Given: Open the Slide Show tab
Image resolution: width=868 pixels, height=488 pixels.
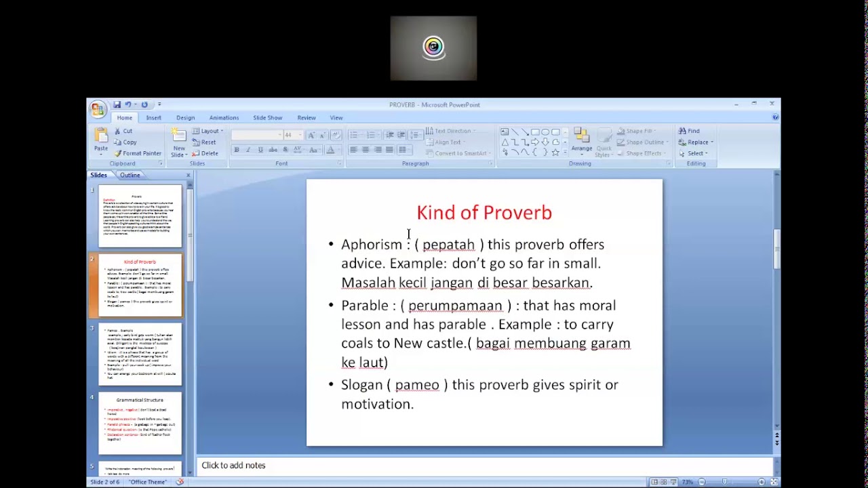Looking at the screenshot, I should (267, 118).
